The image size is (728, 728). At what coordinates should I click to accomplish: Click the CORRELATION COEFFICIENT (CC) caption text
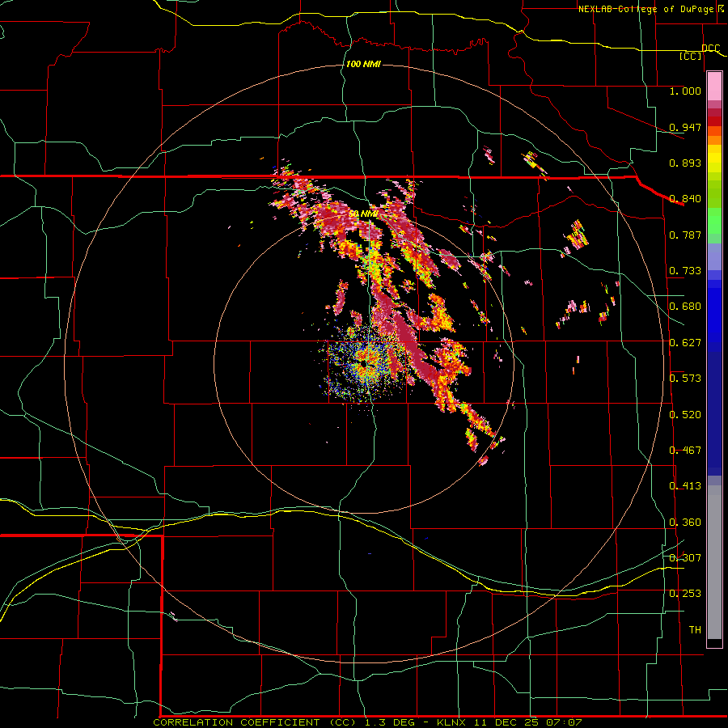(255, 722)
